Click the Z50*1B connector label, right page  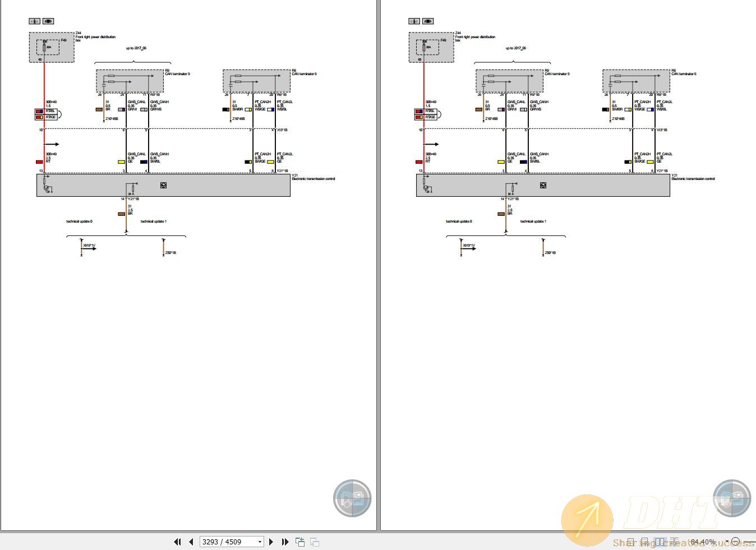tap(550, 253)
